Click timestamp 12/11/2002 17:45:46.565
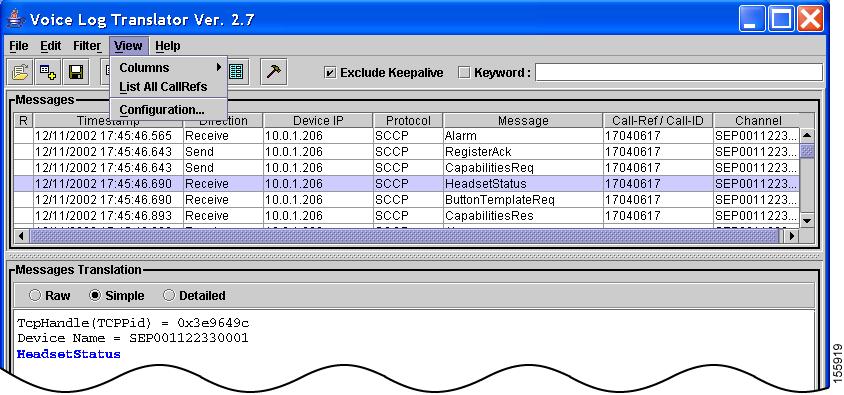The image size is (844, 395). (103, 136)
